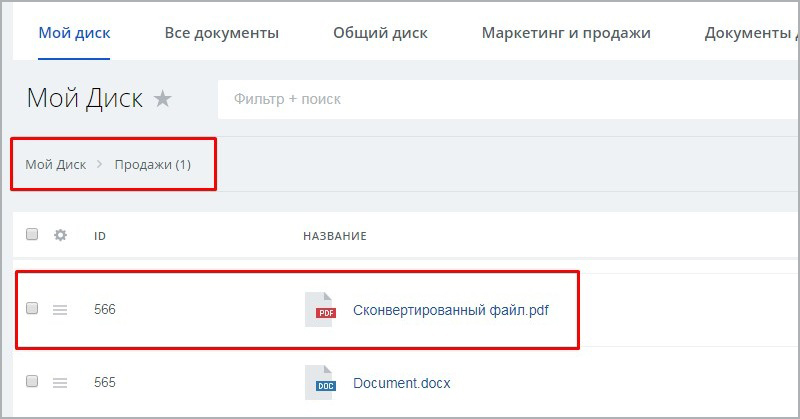Open the Document.docx file
Viewport: 800px width, 419px height.
pos(402,383)
